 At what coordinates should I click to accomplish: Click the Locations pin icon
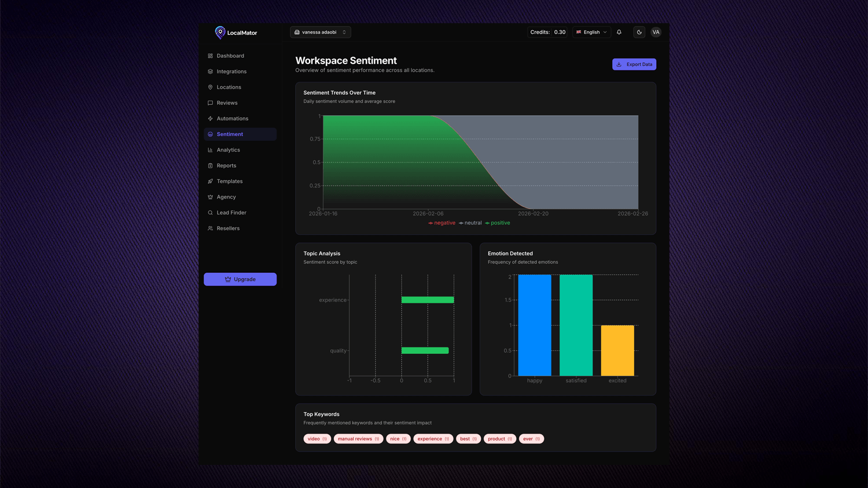coord(210,87)
